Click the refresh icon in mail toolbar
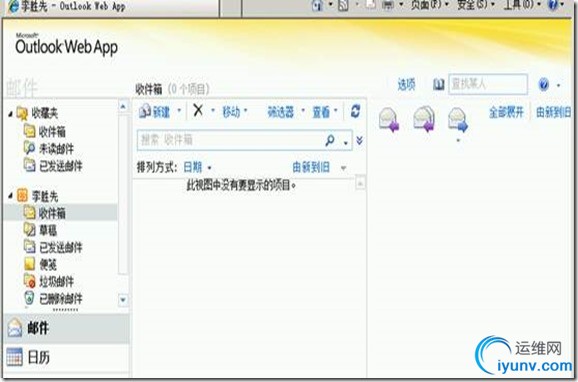Viewport: 578px width, 382px height. point(355,111)
